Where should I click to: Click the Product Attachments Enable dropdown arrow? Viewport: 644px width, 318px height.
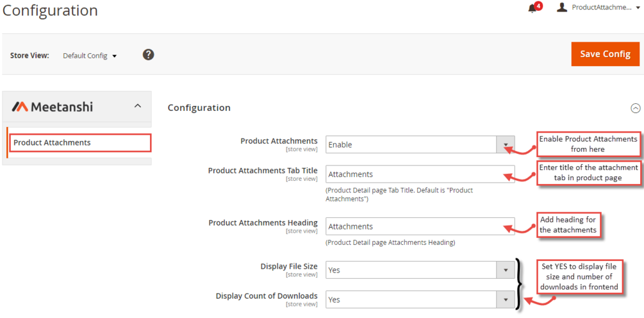[x=506, y=144]
